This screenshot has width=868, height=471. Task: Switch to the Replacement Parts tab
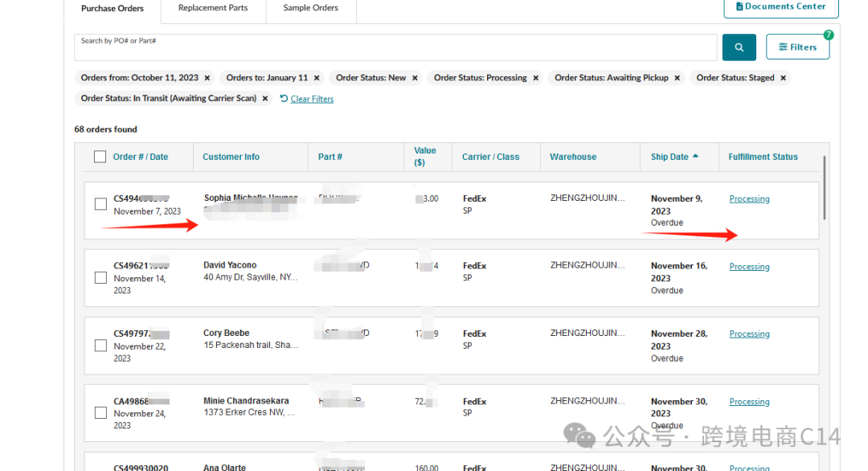[x=213, y=8]
